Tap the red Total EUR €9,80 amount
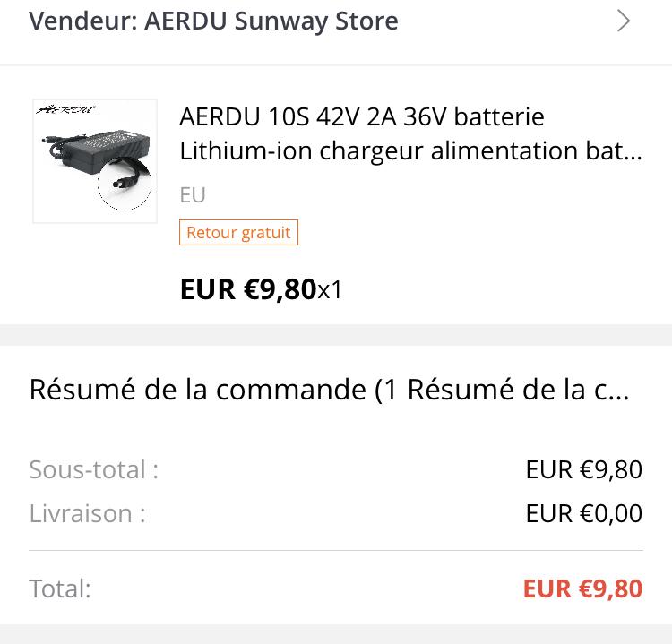Image resolution: width=672 pixels, height=644 pixels. point(583,588)
